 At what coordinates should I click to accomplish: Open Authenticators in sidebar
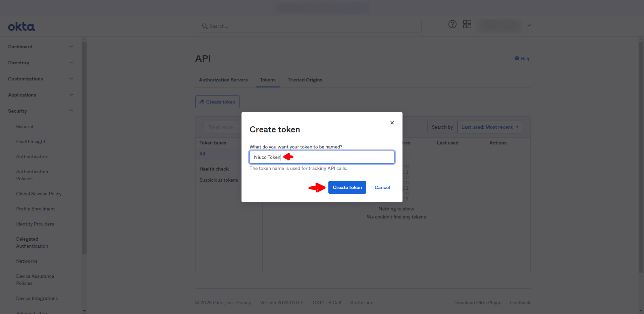32,156
